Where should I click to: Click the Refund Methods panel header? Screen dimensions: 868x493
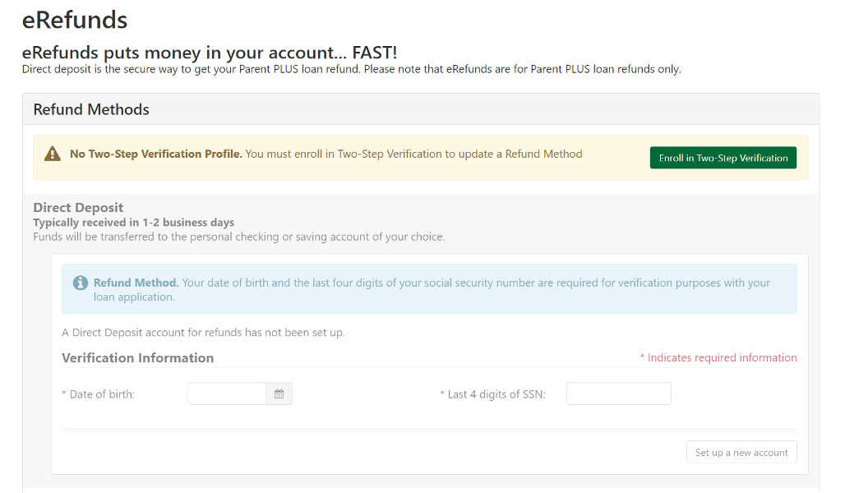tap(91, 109)
